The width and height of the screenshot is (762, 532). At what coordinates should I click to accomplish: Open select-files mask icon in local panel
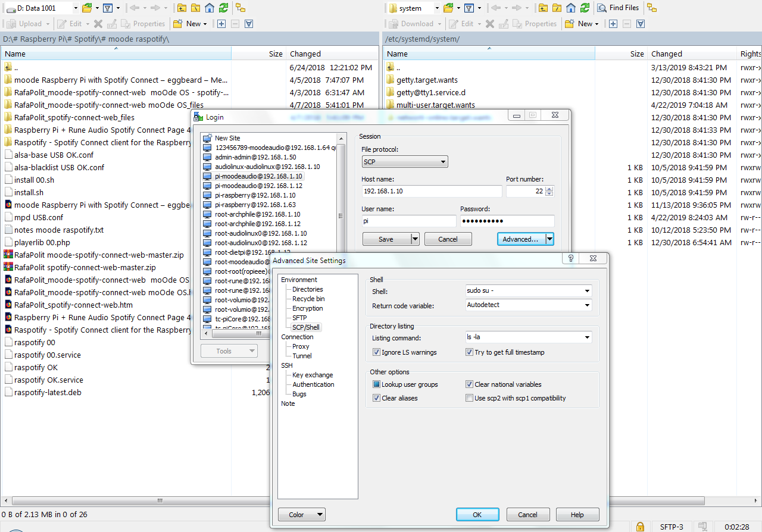point(249,24)
